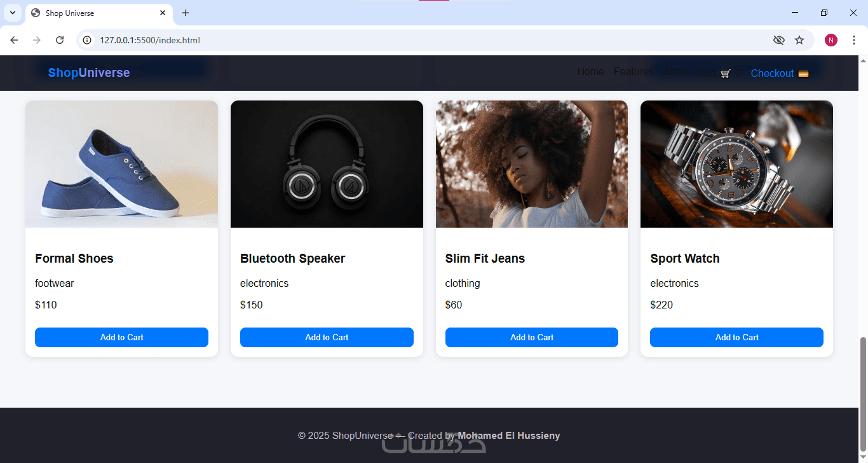Open Chrome three-dot menu
The image size is (868, 463).
tap(854, 40)
